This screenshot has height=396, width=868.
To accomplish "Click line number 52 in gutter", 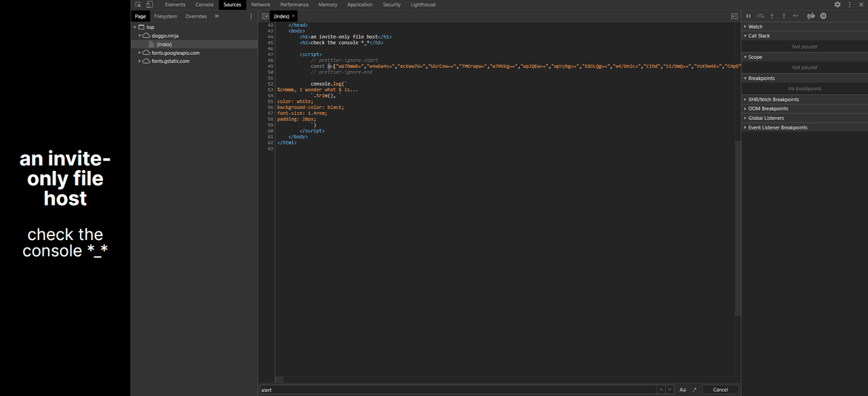I will pyautogui.click(x=271, y=83).
